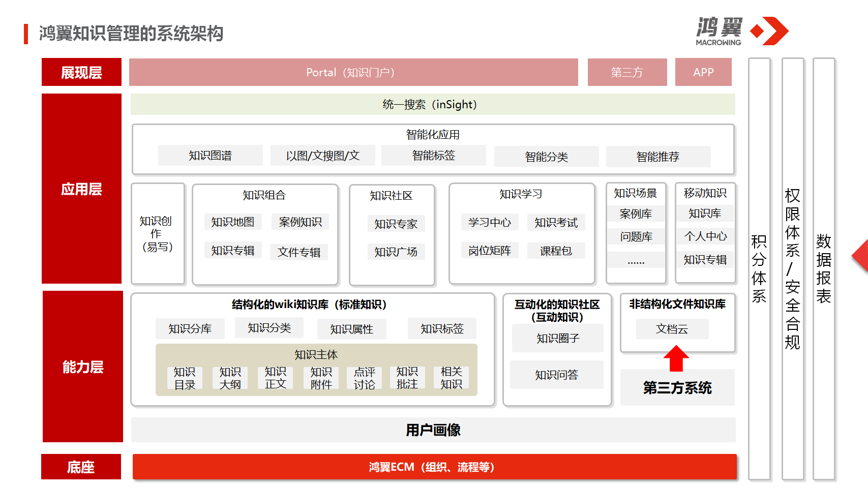Click 知识地图 under 知识组合
Screen dimensions: 868x488
232,222
